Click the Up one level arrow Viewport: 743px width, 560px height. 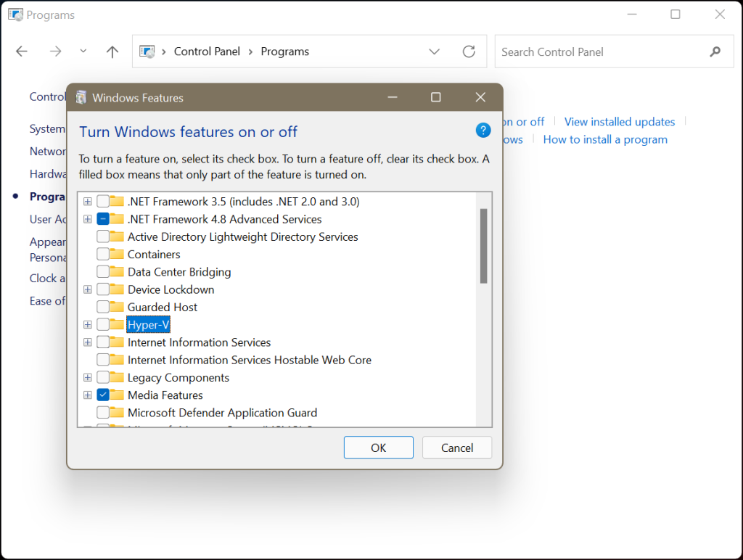(112, 51)
